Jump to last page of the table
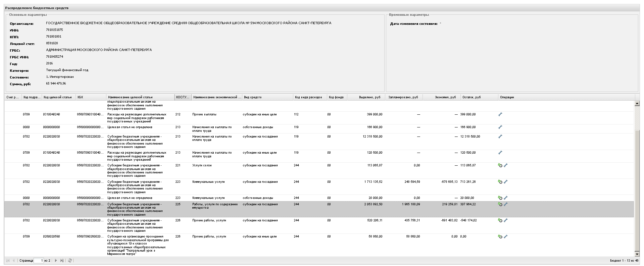The image size is (644, 266). (x=62, y=261)
